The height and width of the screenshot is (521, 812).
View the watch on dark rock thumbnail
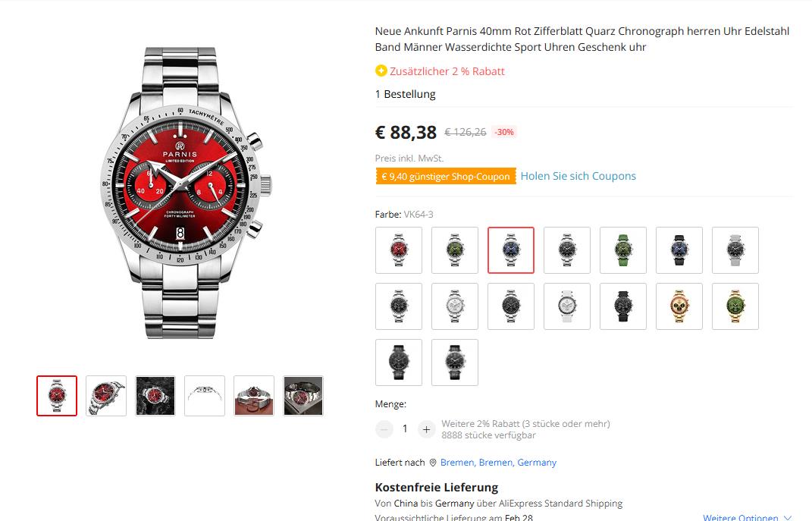[x=155, y=396]
